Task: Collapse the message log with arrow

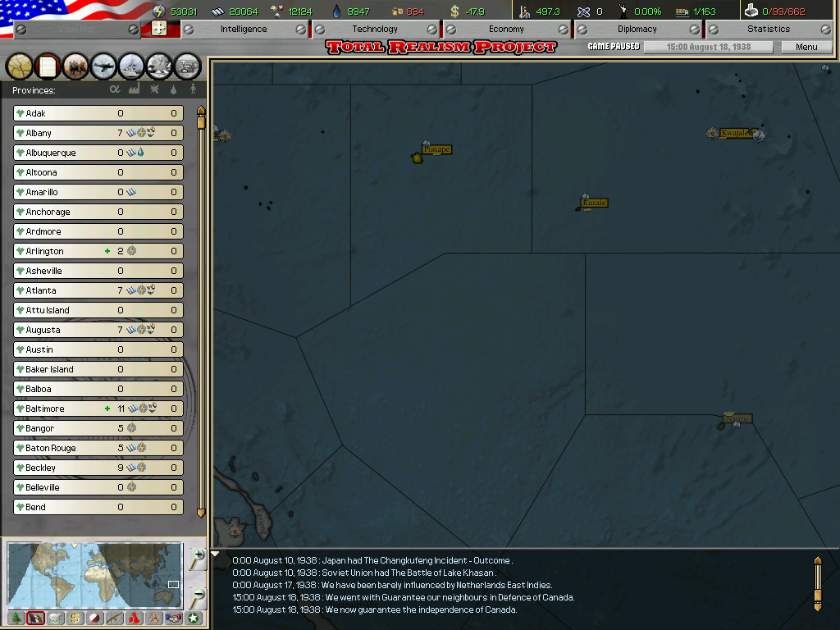Action: coord(216,555)
